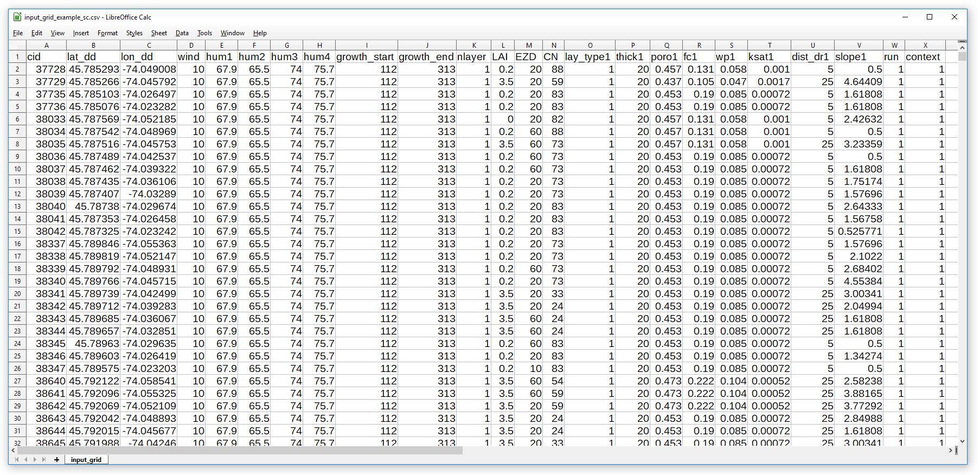
Task: Open the Insert menu
Action: tap(81, 33)
